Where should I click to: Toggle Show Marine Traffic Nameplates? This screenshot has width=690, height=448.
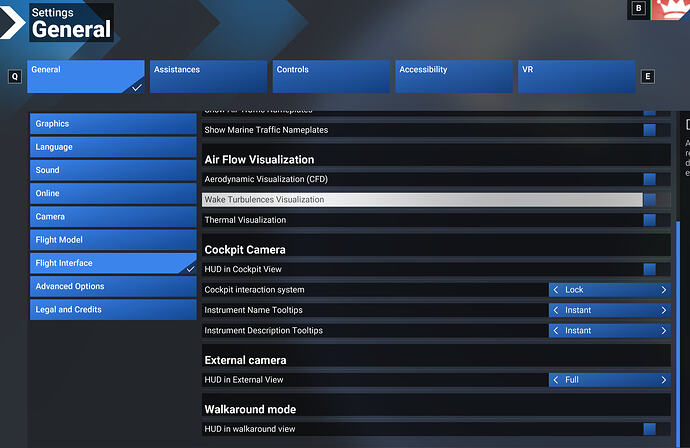pyautogui.click(x=650, y=130)
